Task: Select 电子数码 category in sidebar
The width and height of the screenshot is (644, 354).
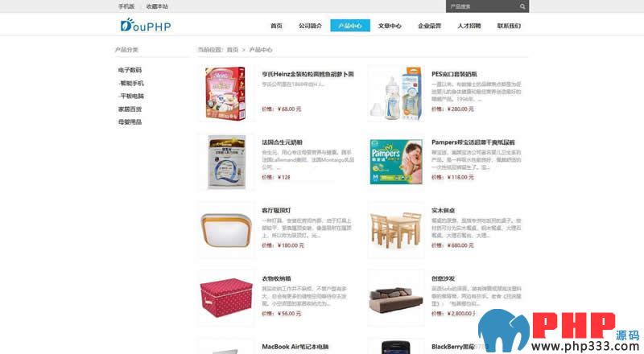Action: coord(130,70)
